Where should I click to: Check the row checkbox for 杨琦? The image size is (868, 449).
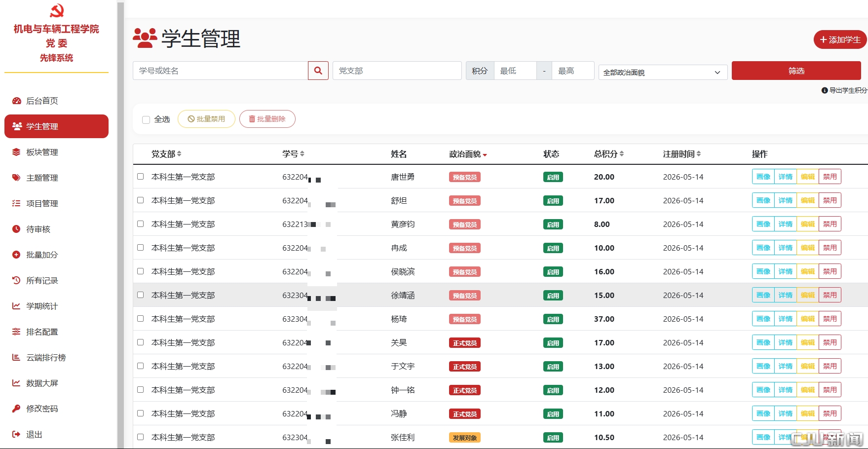click(x=141, y=319)
